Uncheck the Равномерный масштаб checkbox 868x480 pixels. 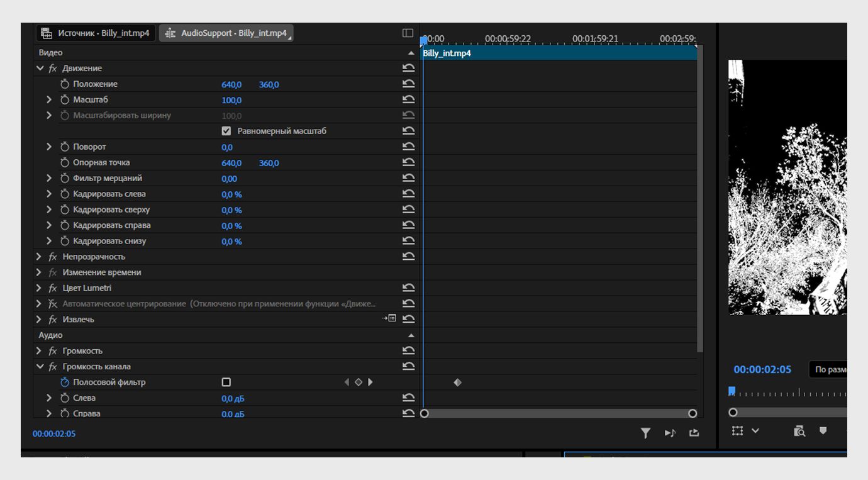226,131
